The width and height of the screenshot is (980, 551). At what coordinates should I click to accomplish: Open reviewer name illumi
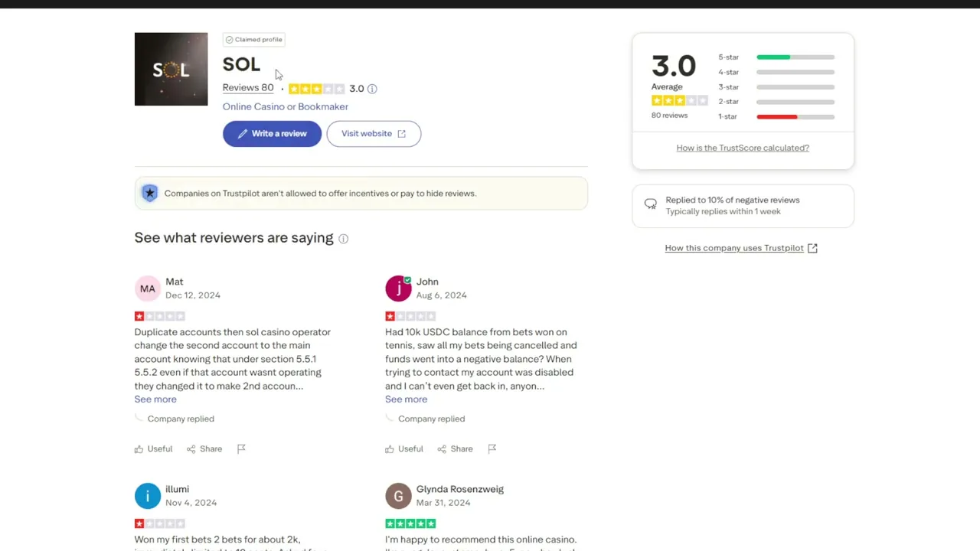(x=177, y=489)
